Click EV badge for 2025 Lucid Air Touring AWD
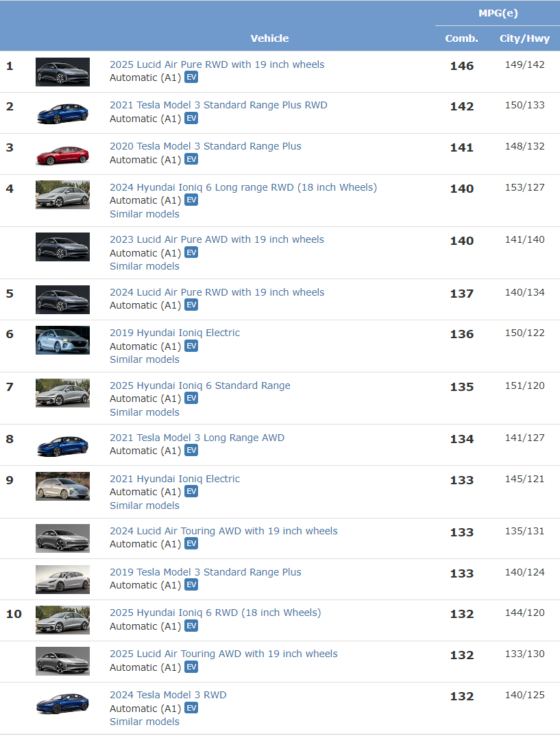 tap(191, 667)
